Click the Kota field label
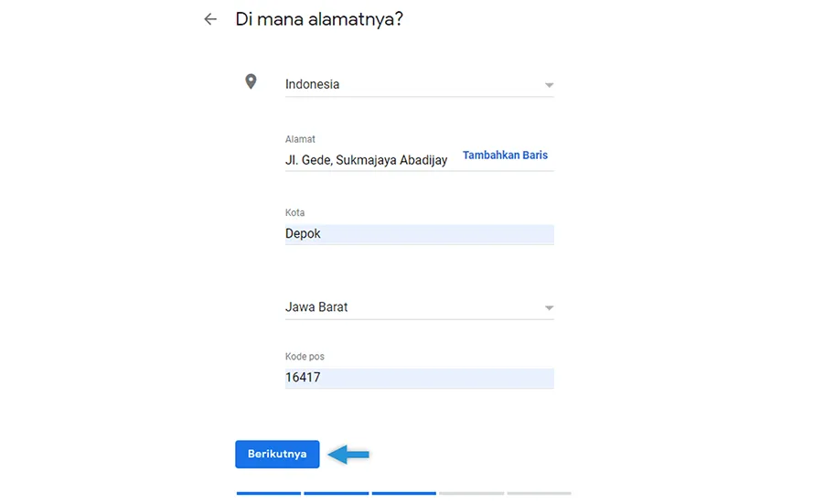Screen dimensions: 813x504 [294, 212]
